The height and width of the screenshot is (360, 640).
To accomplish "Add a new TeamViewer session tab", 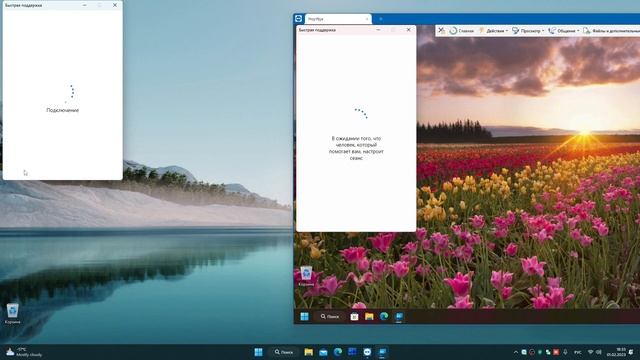I will (381, 19).
